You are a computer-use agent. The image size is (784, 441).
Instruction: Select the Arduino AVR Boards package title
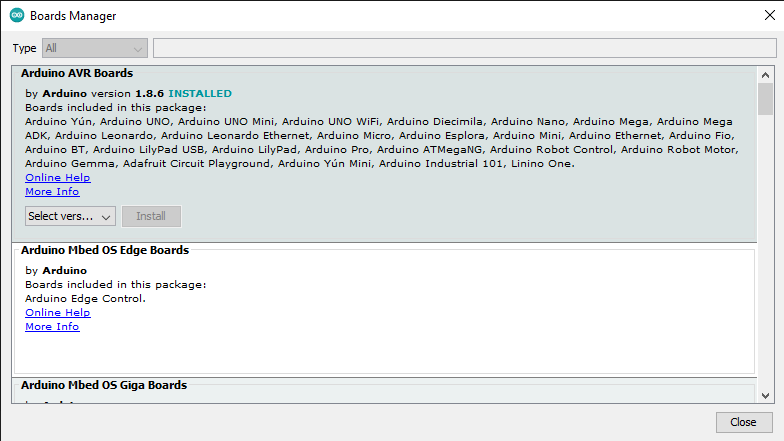click(77, 73)
